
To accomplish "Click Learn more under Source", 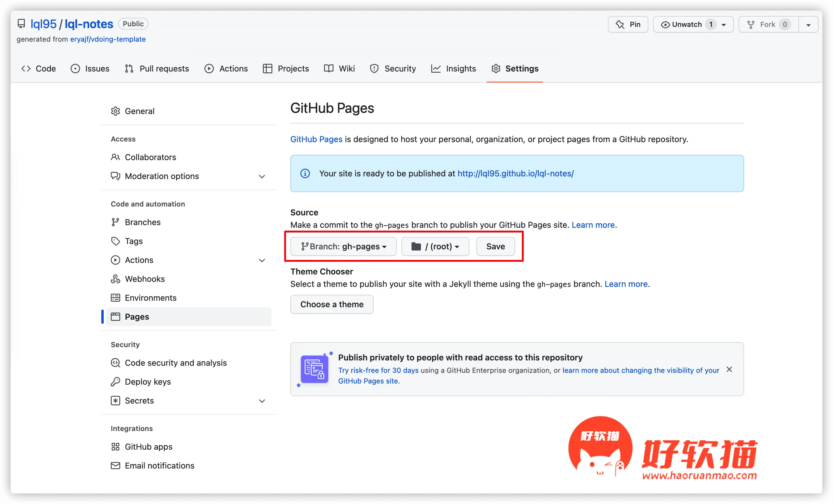I will (593, 225).
